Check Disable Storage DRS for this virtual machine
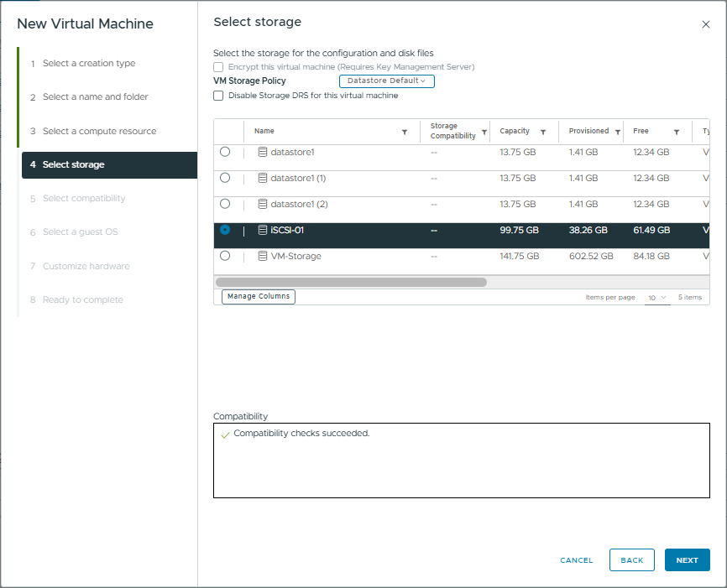 pyautogui.click(x=218, y=96)
